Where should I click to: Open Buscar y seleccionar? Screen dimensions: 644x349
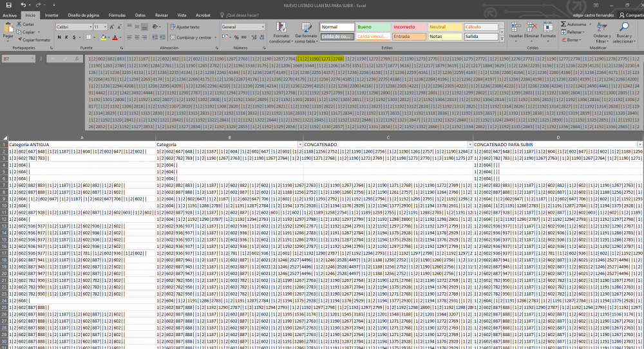click(624, 32)
